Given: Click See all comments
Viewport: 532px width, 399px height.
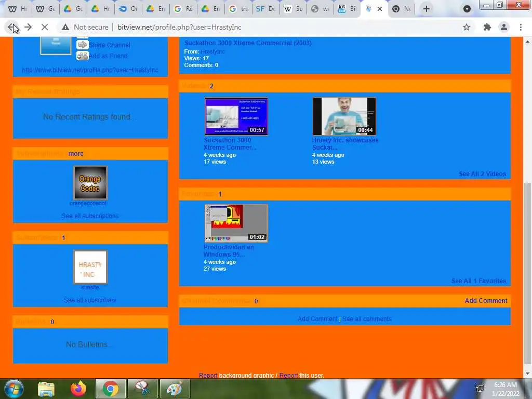Looking at the screenshot, I should point(367,319).
